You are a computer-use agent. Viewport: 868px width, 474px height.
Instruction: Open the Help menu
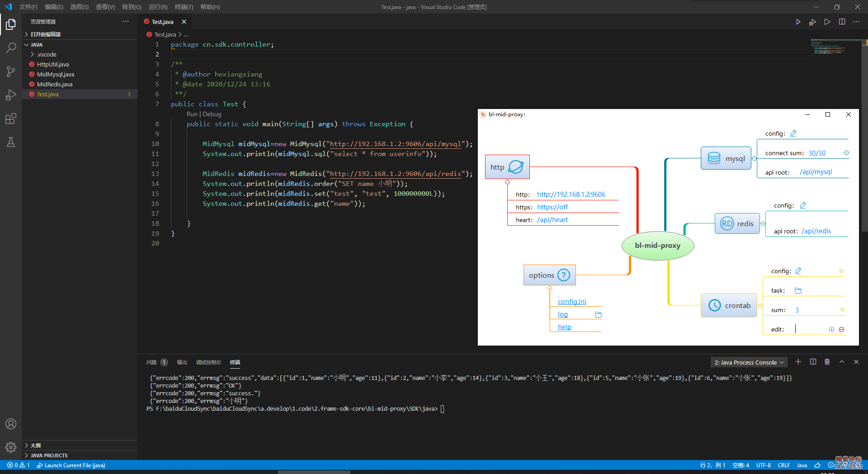210,7
